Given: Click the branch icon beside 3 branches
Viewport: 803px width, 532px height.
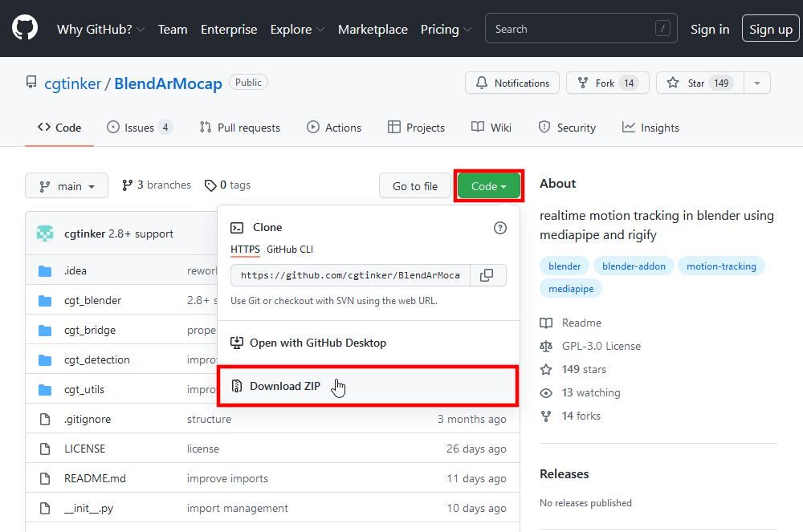Looking at the screenshot, I should click(128, 185).
